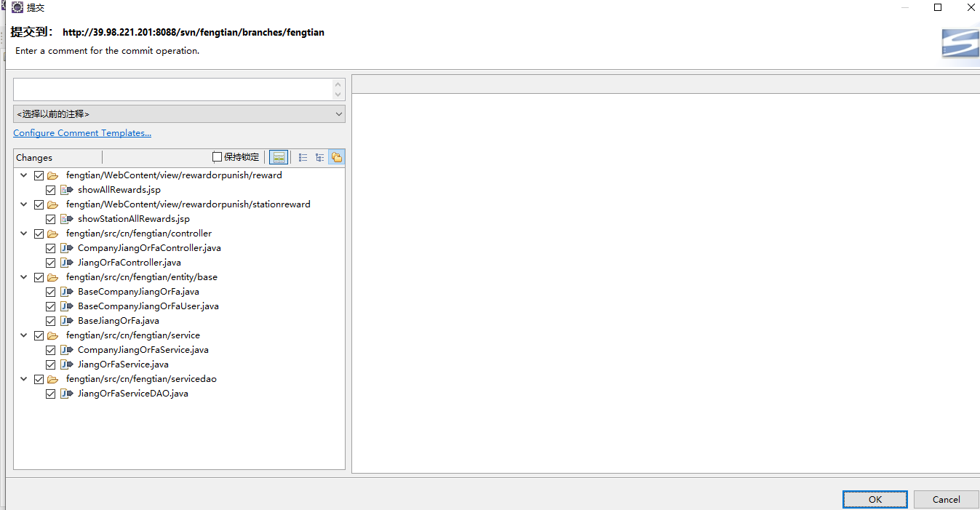The width and height of the screenshot is (980, 510).
Task: Enable the 保持锁定 checkbox
Action: click(x=217, y=157)
